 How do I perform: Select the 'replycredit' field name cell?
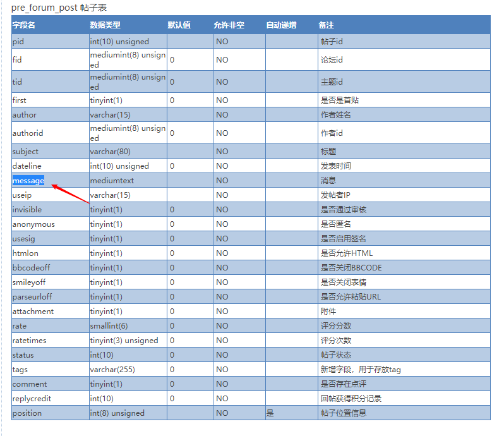(x=51, y=398)
